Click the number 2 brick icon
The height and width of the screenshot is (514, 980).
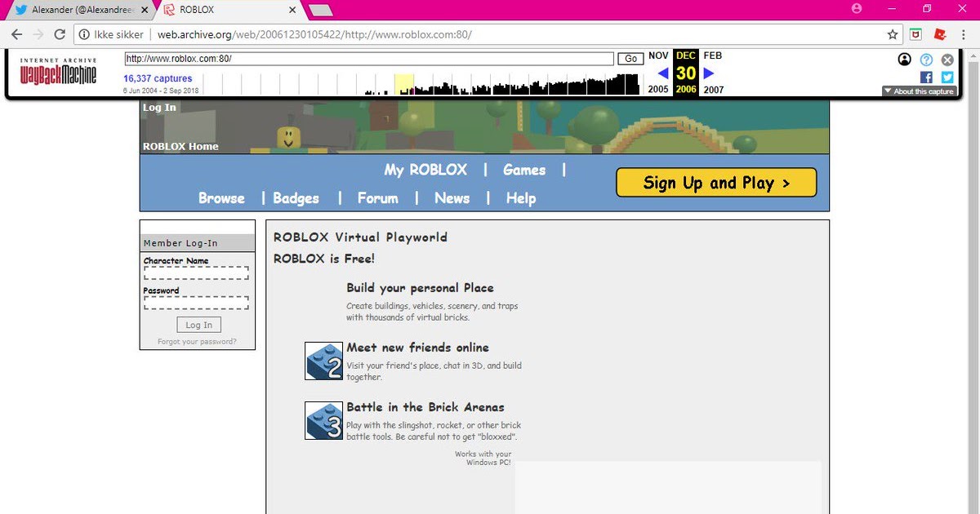(323, 361)
